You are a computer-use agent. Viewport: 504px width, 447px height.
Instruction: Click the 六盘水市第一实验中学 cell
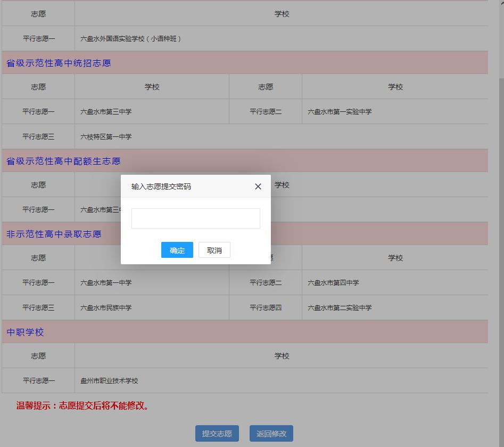[340, 111]
